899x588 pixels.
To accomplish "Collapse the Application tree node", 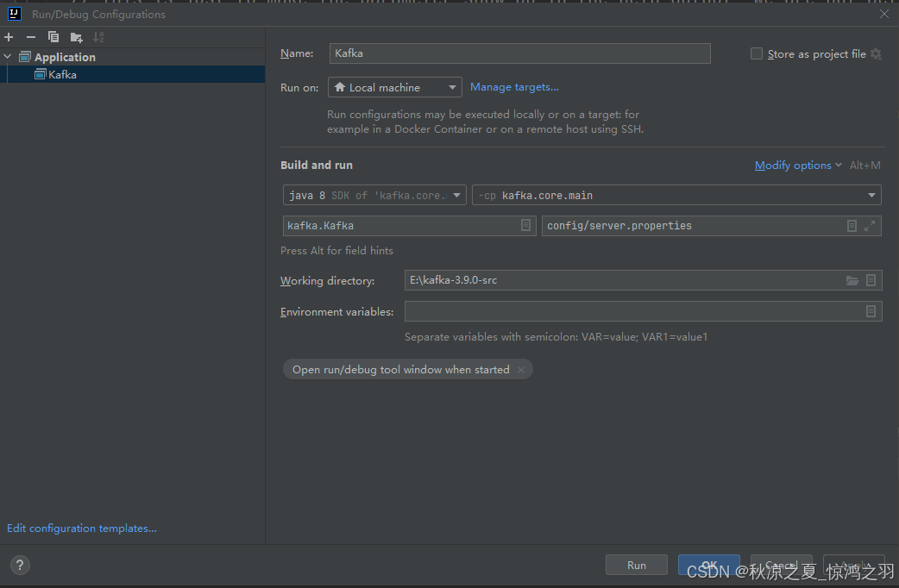I will pos(9,57).
